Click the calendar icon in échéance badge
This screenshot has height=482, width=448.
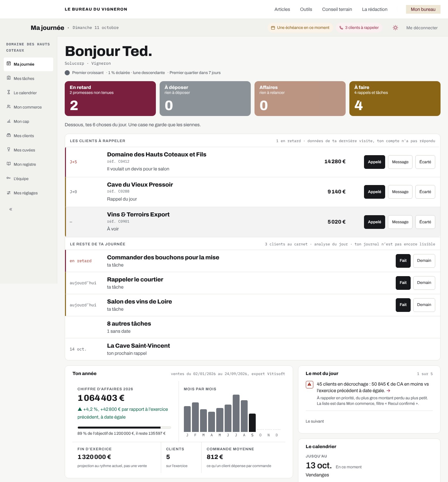tap(273, 28)
